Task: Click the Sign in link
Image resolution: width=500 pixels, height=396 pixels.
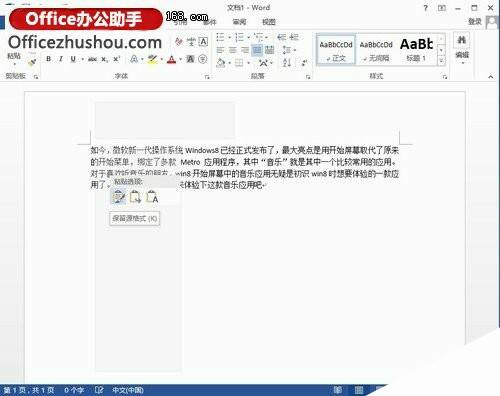Action: pos(475,22)
